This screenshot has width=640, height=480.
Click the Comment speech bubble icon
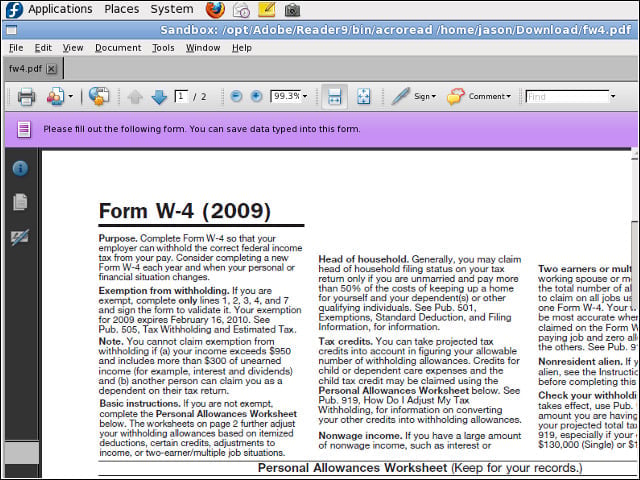(x=456, y=96)
